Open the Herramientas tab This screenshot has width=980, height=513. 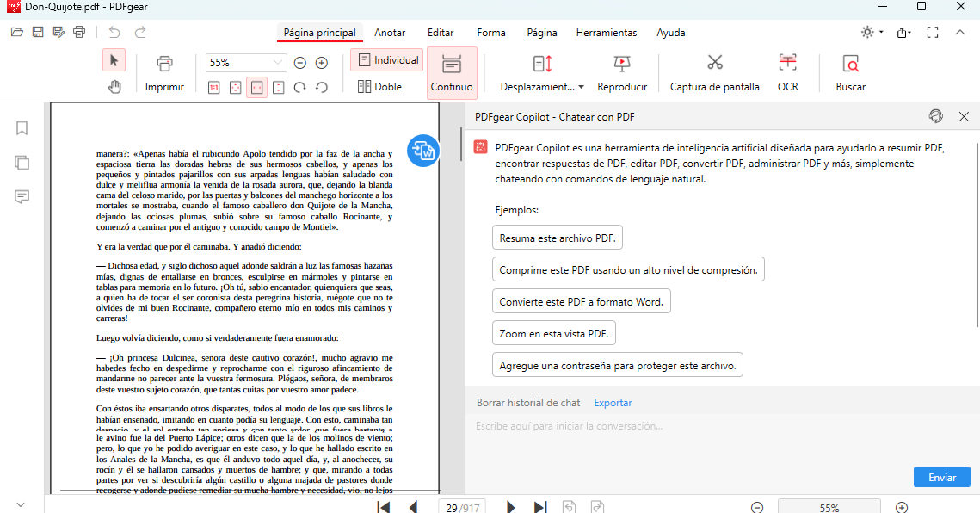(x=607, y=33)
